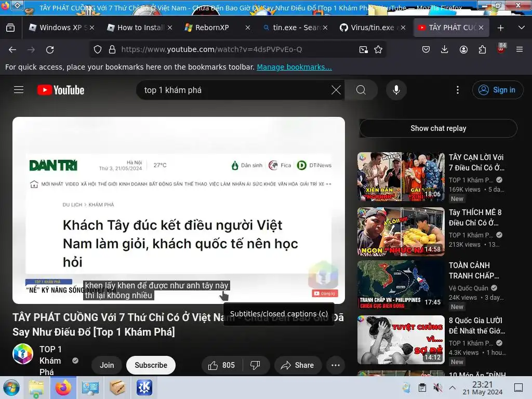
Task: Save page to Pocket
Action: 426,49
